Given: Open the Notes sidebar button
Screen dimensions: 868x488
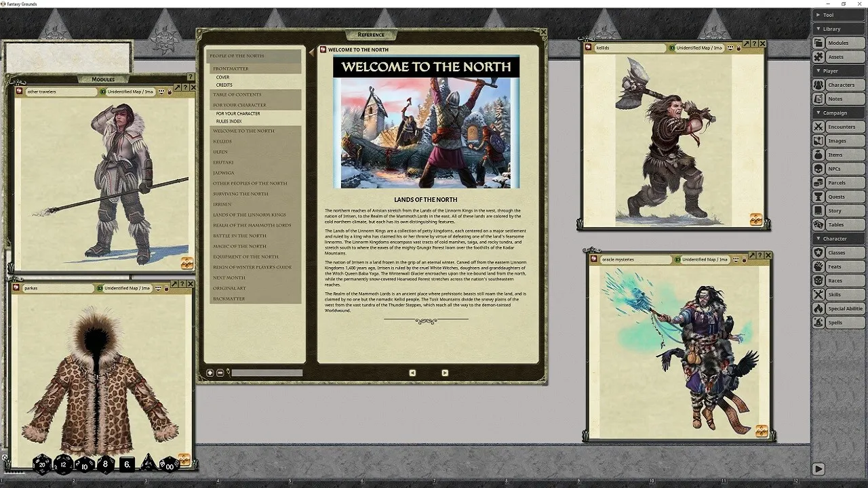Looking at the screenshot, I should 839,99.
